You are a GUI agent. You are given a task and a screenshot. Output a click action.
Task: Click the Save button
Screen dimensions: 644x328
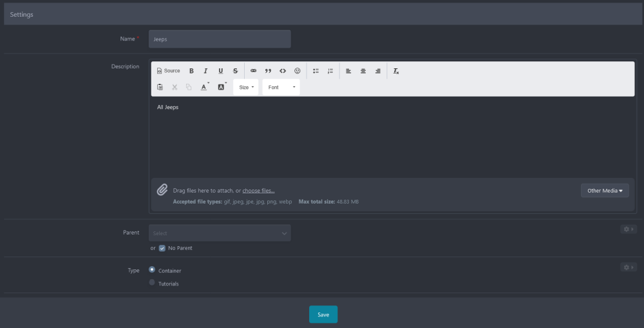[x=323, y=314]
